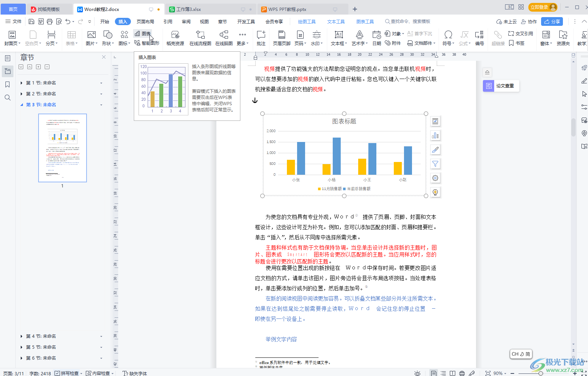
Task: Switch to the Home (开始) ribbon tab
Action: [105, 21]
